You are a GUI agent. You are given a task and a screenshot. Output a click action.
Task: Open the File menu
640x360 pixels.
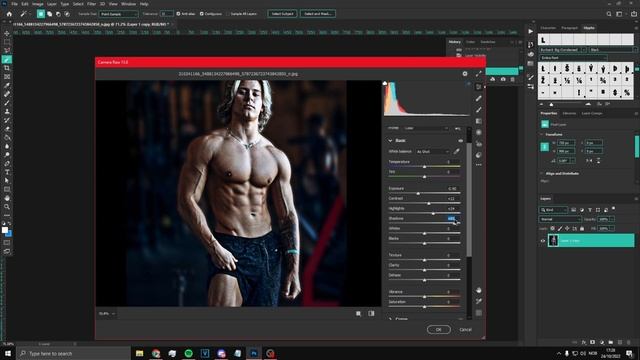pyautogui.click(x=14, y=4)
